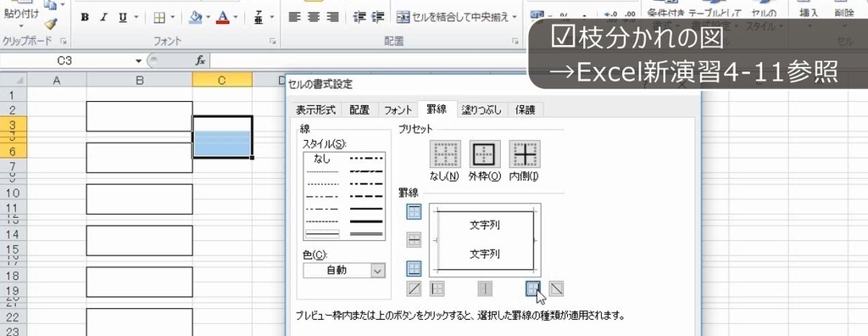Click the Name Box showing C3
This screenshot has height=336, width=868.
(x=68, y=61)
